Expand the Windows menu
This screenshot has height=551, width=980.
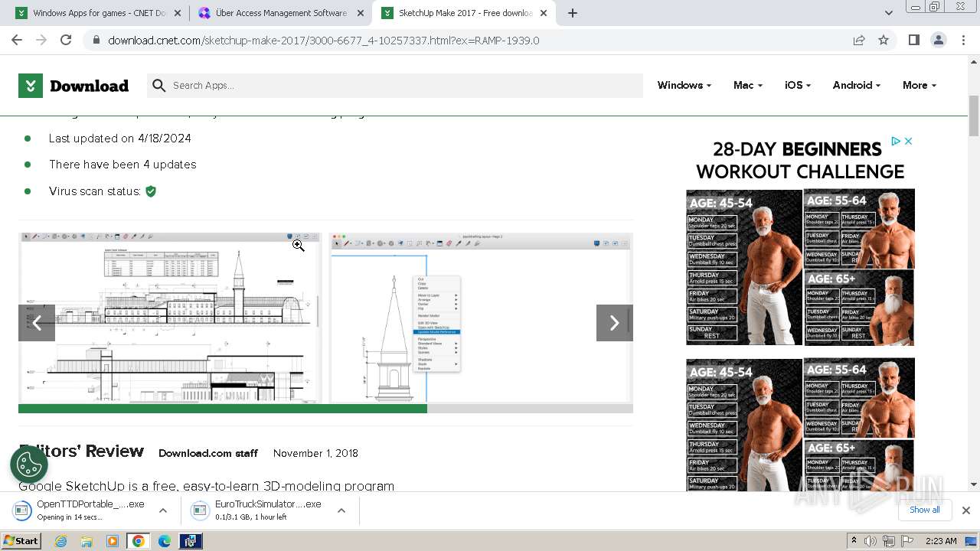(684, 85)
